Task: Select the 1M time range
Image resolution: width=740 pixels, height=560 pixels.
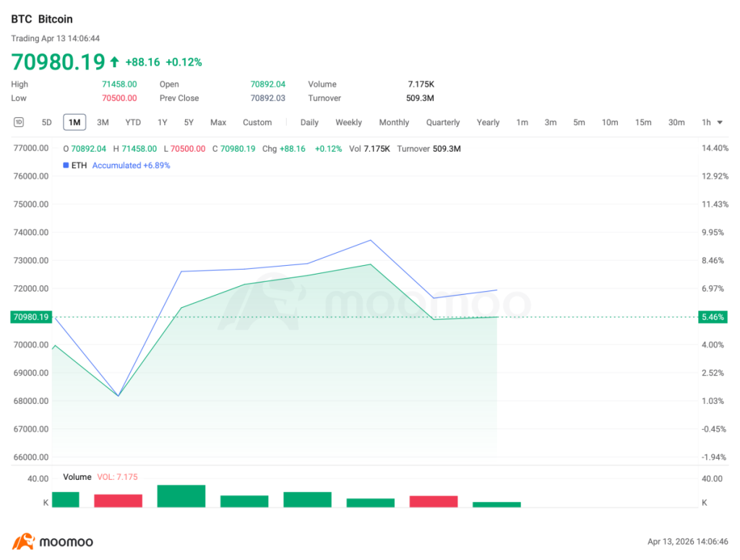Action: (74, 122)
